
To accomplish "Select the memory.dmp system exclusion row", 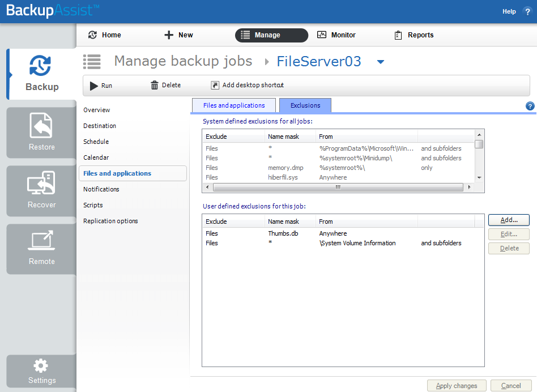I will point(338,168).
